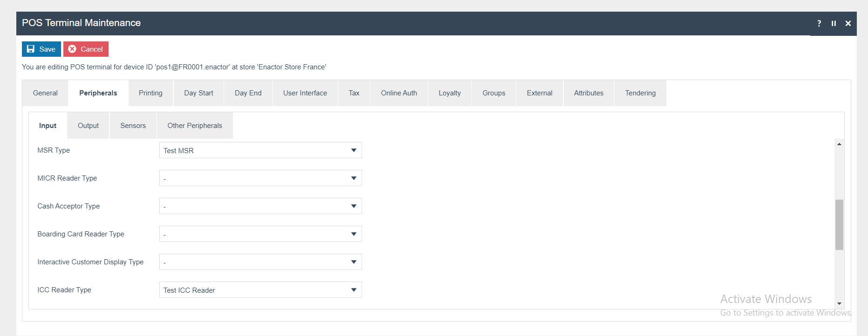868x336 pixels.
Task: Switch to the Output sub-tab
Action: coord(88,126)
